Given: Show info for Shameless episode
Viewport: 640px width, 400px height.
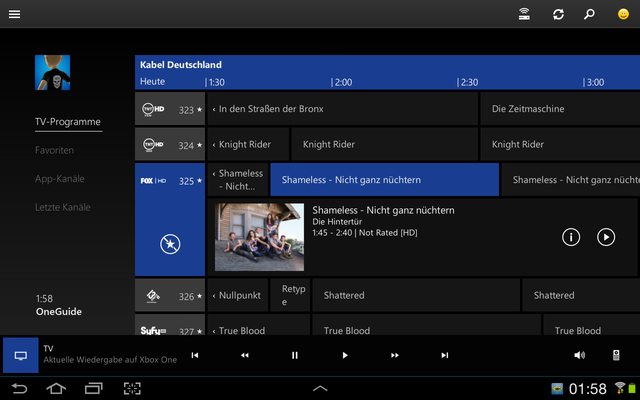Looking at the screenshot, I should [x=571, y=237].
